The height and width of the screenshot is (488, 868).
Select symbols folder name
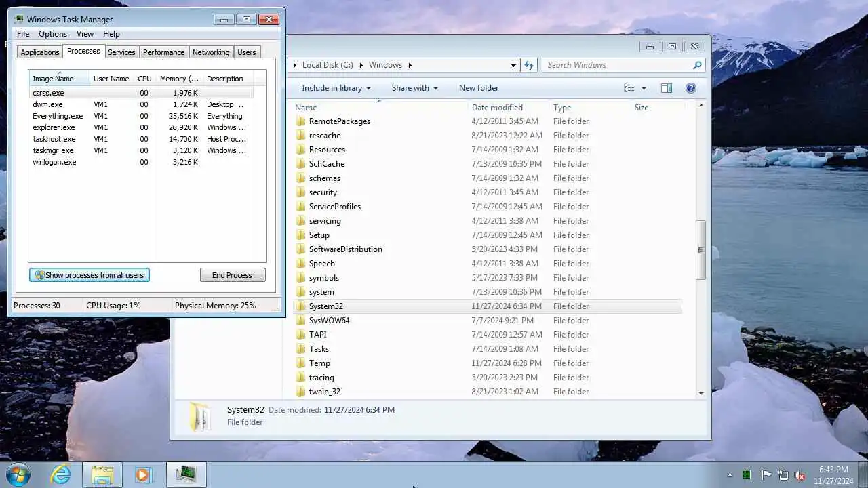[324, 278]
